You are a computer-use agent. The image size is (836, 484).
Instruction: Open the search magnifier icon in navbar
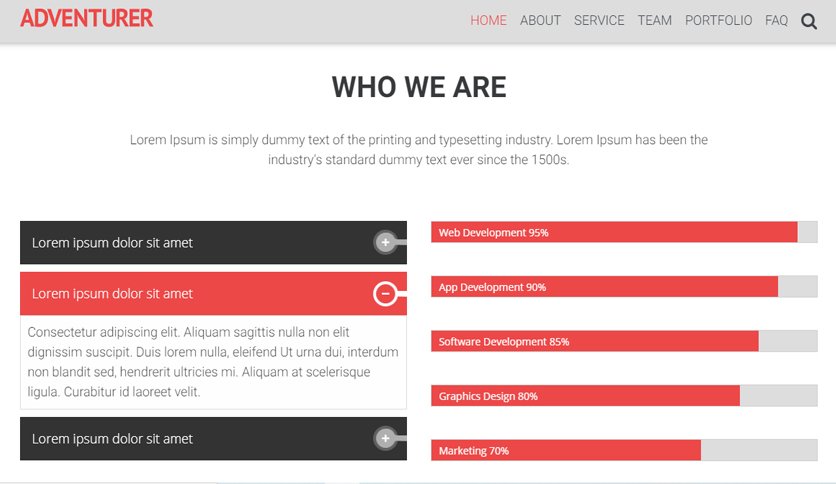pos(809,21)
